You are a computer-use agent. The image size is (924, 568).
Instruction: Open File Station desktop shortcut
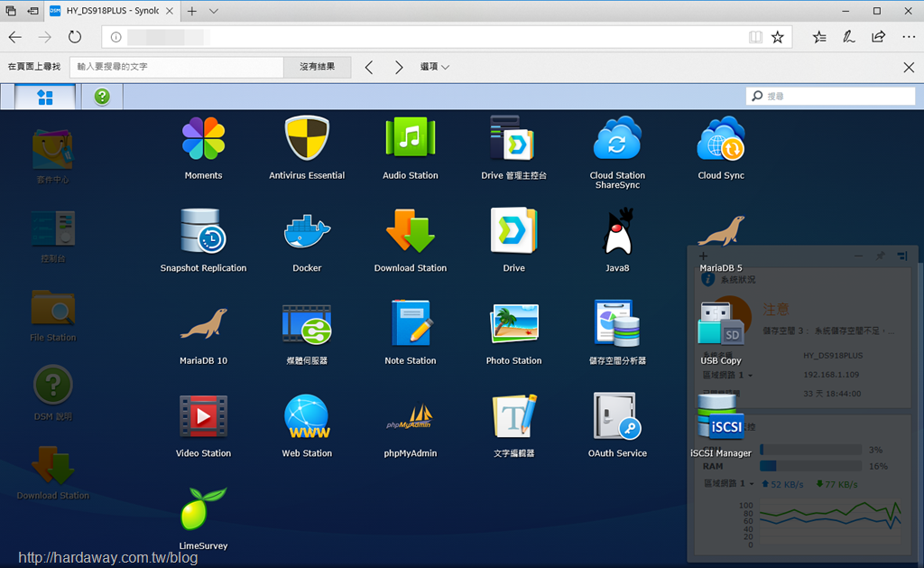click(52, 307)
